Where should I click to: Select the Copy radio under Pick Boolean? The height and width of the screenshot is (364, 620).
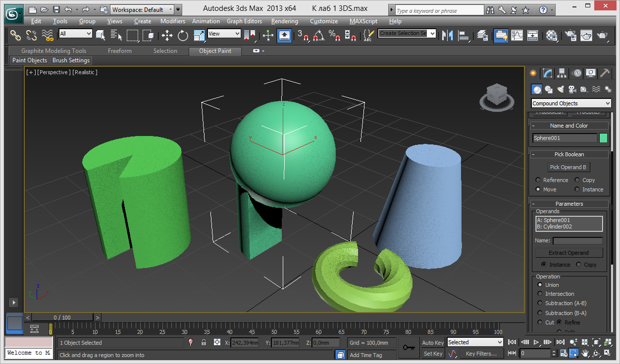[x=584, y=180]
